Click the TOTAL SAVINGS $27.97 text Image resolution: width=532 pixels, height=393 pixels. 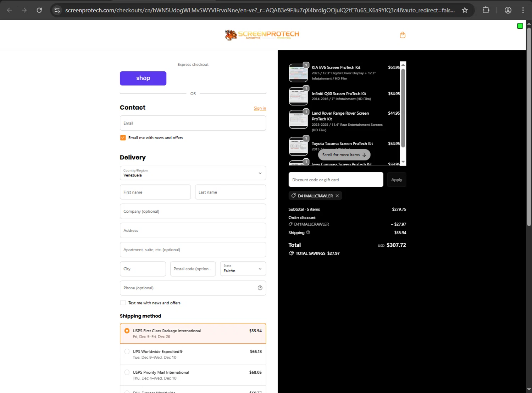[317, 253]
